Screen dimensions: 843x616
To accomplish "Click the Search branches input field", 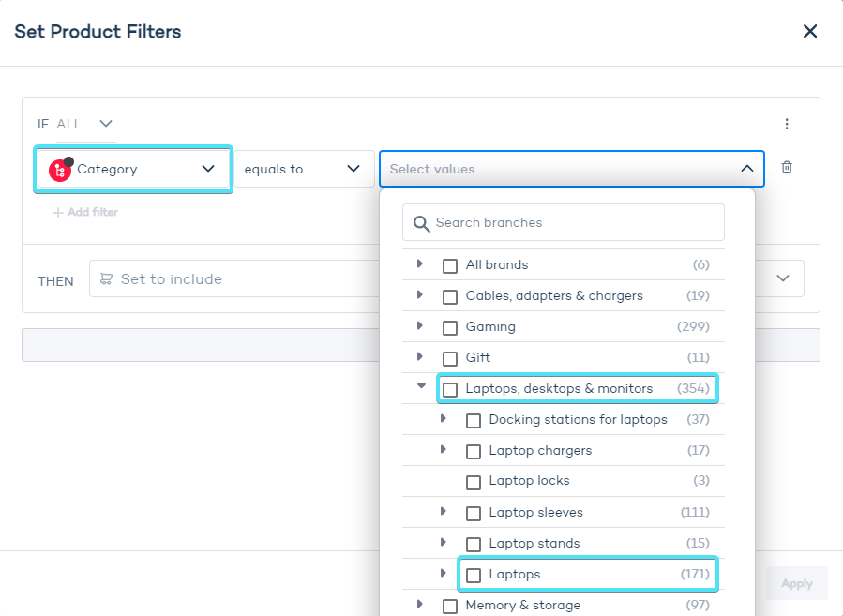I will (572, 223).
